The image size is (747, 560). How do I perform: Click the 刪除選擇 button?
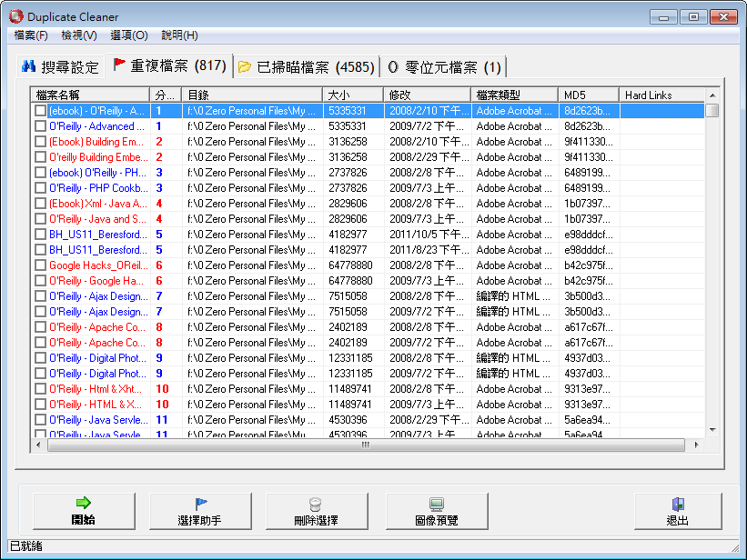click(317, 511)
